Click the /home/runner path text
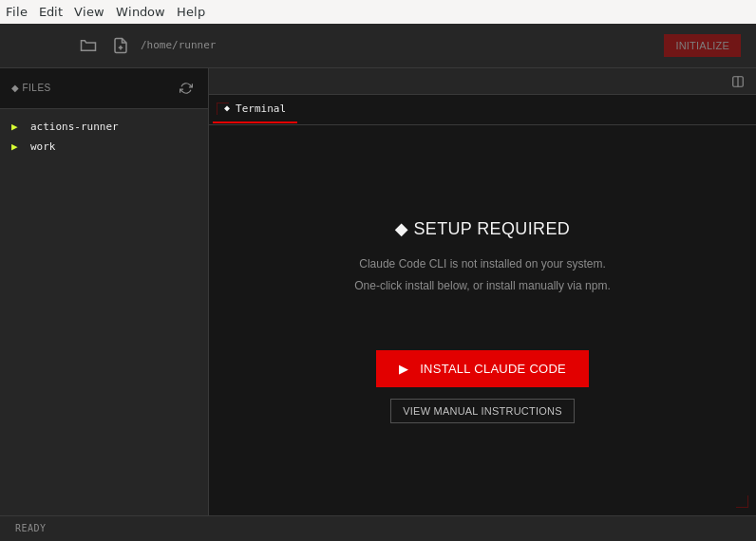The height and width of the screenshot is (541, 756). 179,45
